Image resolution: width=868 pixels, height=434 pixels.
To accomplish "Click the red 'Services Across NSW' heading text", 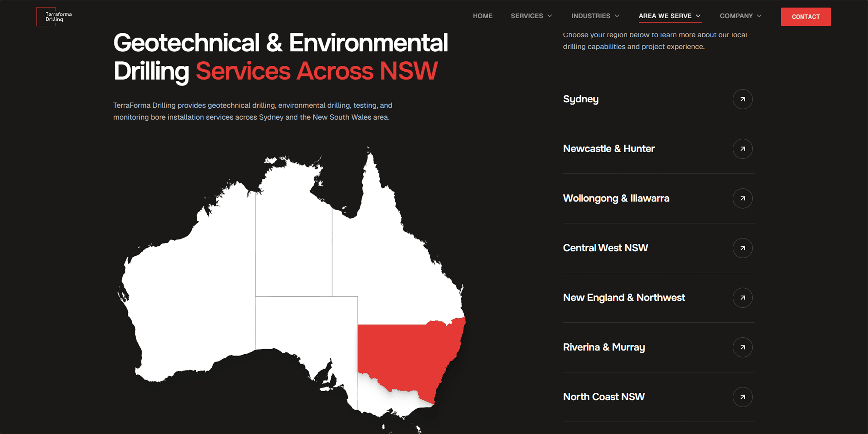I will click(x=317, y=71).
